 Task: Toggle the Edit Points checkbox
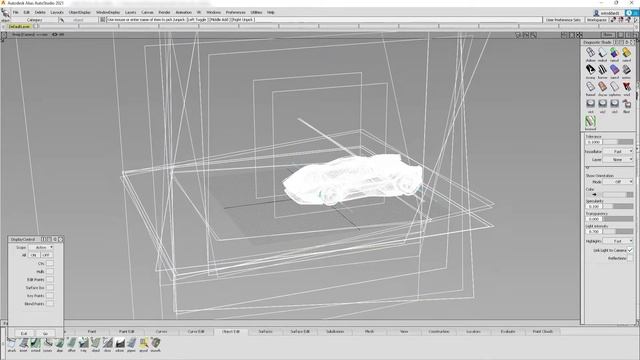(49, 280)
